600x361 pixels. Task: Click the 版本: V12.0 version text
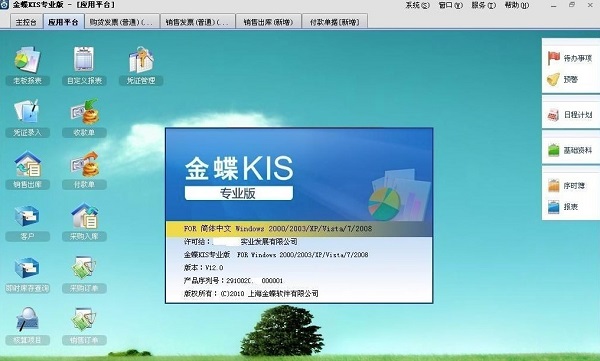(204, 268)
